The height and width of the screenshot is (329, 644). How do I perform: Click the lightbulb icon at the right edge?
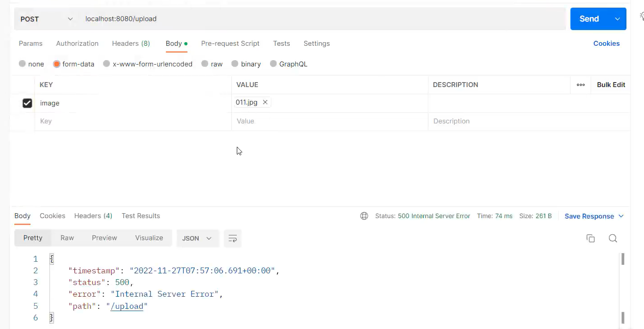point(641,16)
